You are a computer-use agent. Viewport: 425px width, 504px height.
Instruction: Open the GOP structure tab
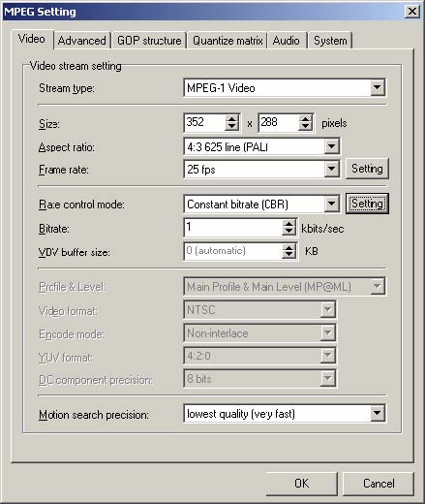click(149, 41)
